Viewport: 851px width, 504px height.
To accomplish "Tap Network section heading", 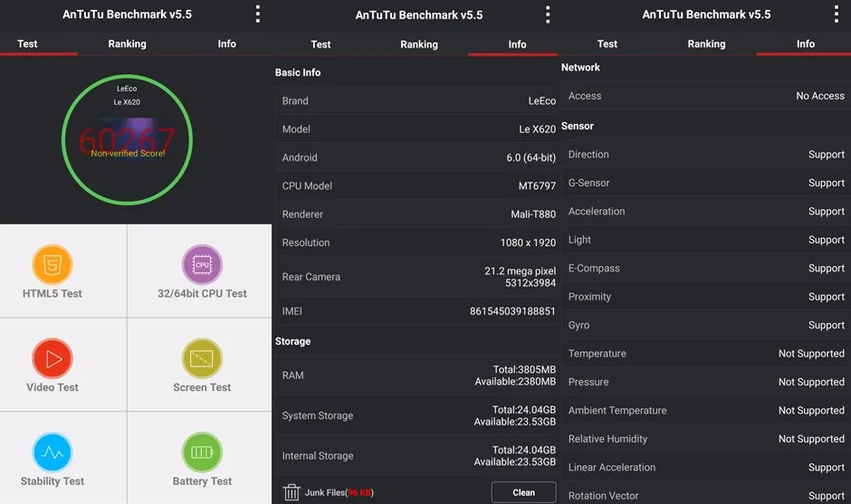I will [580, 67].
